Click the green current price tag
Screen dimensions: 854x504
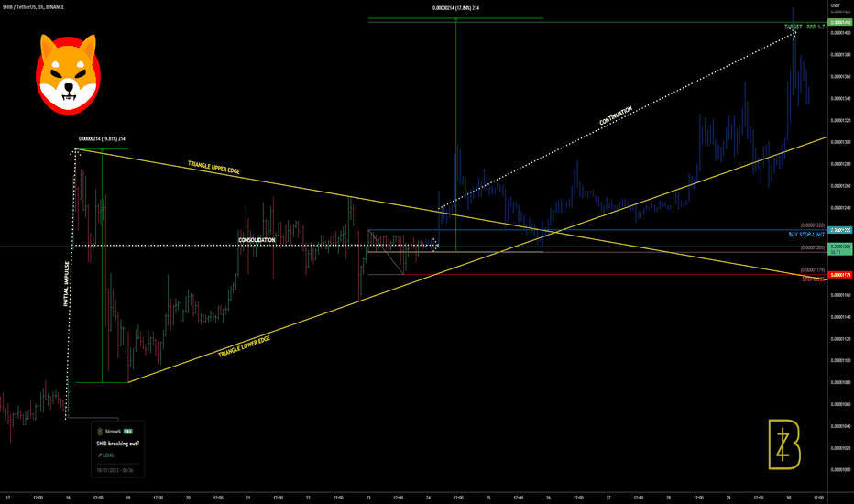click(840, 249)
